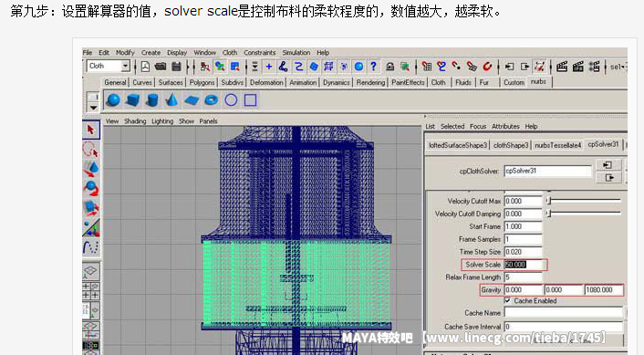Switch to the Dynamics shelf tab
The image size is (644, 355).
[336, 82]
